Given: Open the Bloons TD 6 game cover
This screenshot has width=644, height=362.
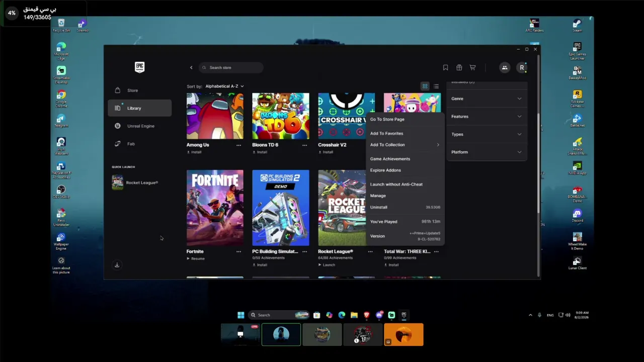Looking at the screenshot, I should [281, 116].
